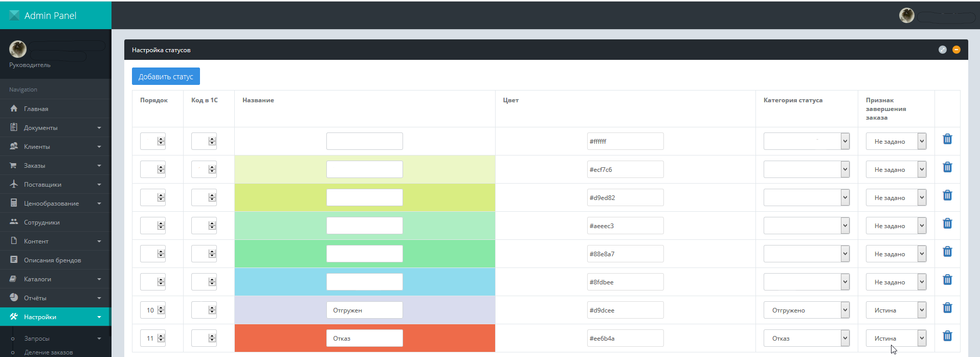Click the orange collapse panel icon

pyautogui.click(x=956, y=50)
